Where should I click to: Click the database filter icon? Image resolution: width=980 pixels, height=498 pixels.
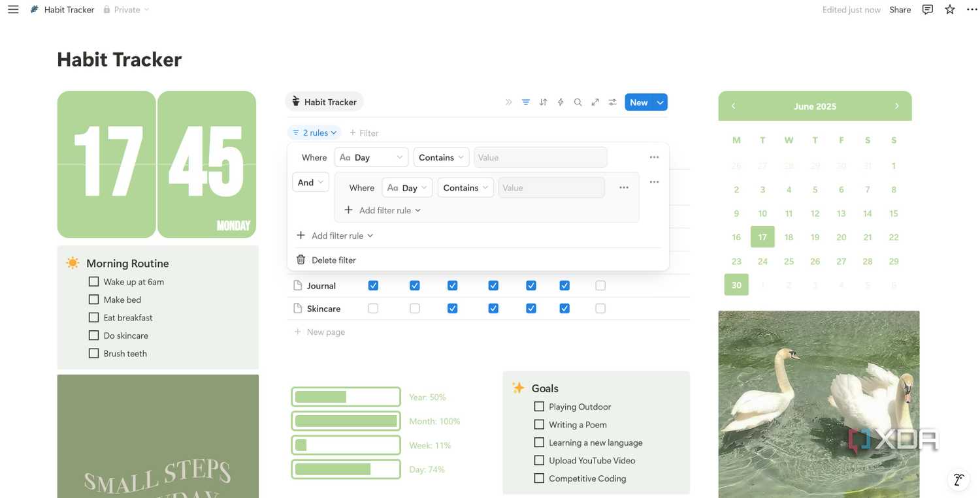(526, 102)
